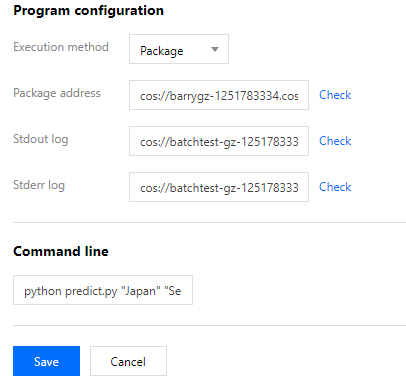Click the Command line heading

(61, 251)
